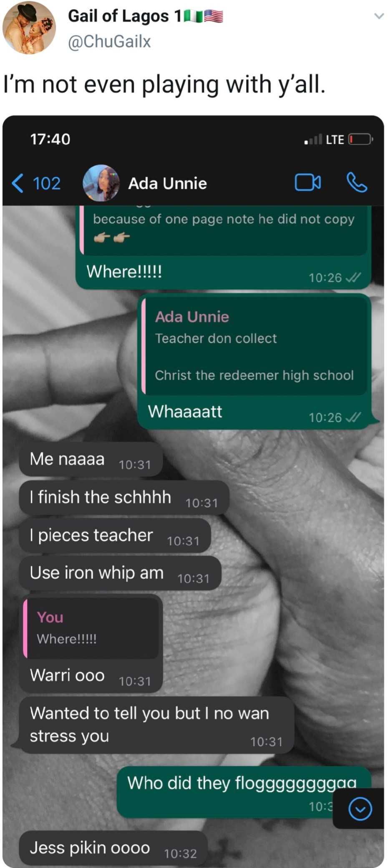Image resolution: width=388 pixels, height=868 pixels.
Task: Open the tweet options chevron menu
Action: click(x=379, y=16)
